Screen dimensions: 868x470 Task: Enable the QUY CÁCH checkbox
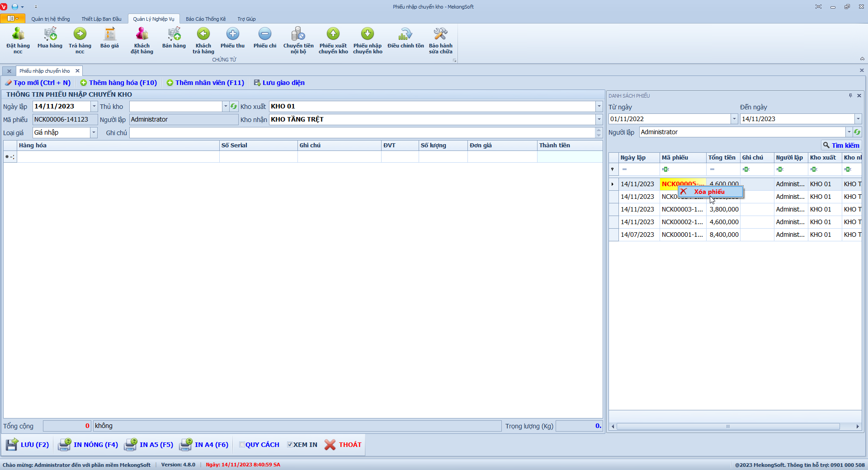[242, 445]
